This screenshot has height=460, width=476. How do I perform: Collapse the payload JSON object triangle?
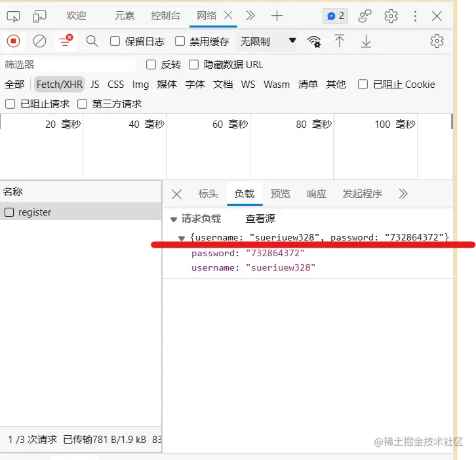coord(182,239)
